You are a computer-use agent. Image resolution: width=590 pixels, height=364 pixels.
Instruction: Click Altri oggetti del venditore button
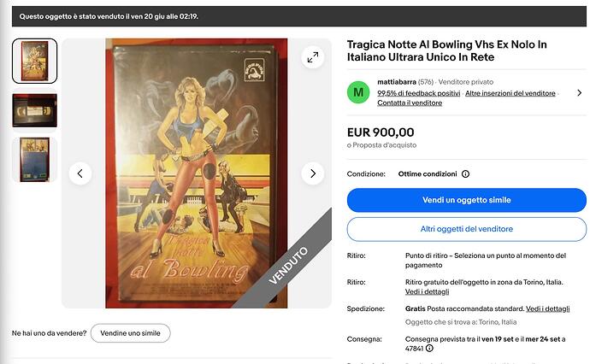(x=467, y=229)
